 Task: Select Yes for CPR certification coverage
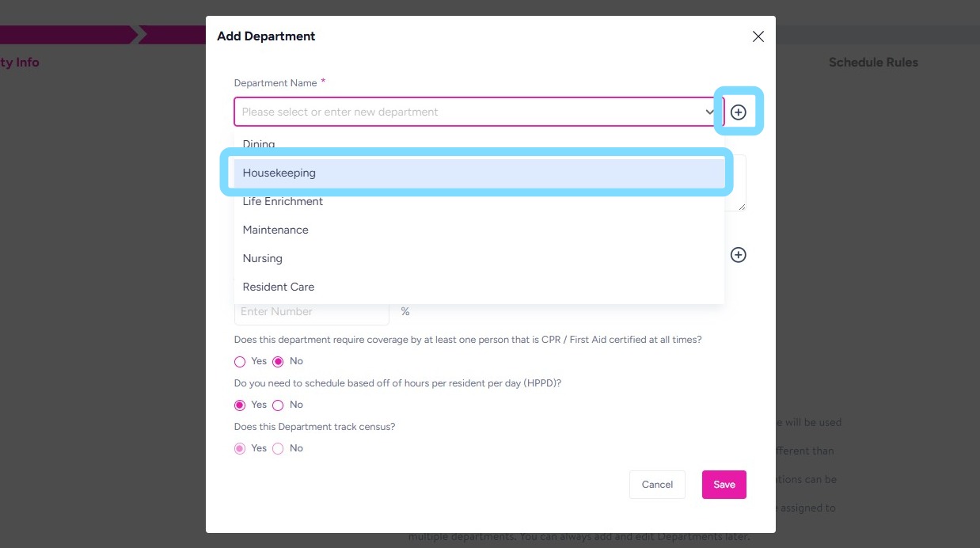240,362
